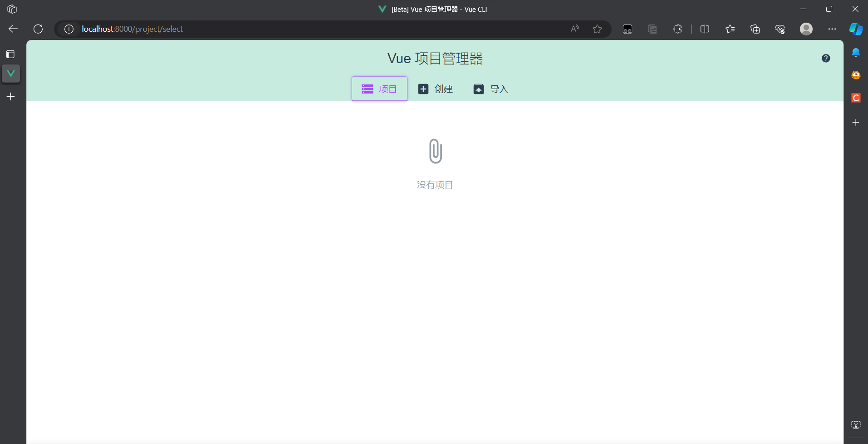The height and width of the screenshot is (444, 868).
Task: Open the favorites list
Action: (x=730, y=29)
